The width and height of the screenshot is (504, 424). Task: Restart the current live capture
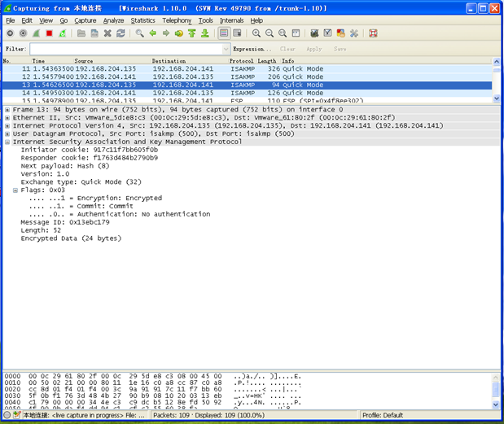tap(63, 33)
